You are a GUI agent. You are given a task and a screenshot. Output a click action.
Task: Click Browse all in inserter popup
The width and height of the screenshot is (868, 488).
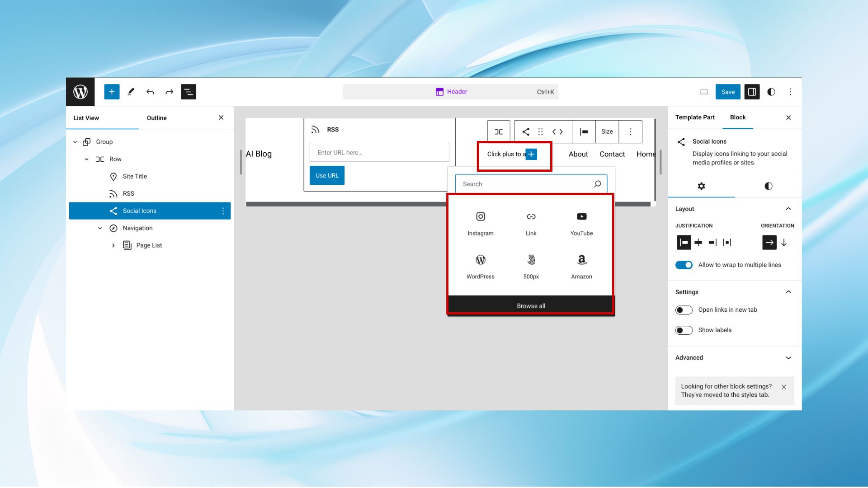[x=531, y=306]
